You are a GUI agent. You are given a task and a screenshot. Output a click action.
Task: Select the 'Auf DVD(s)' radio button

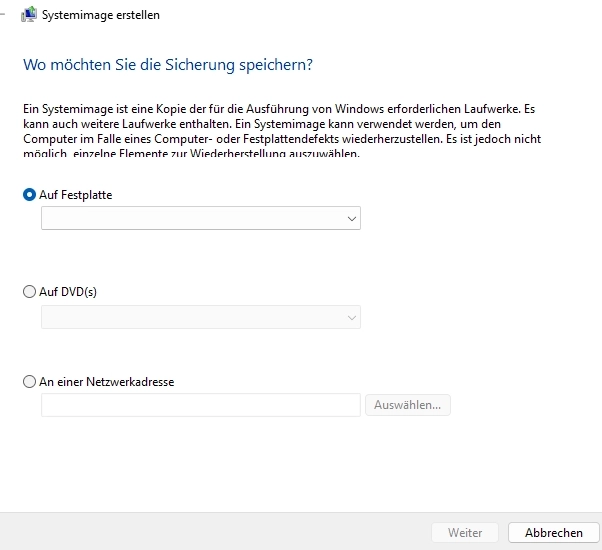click(30, 292)
